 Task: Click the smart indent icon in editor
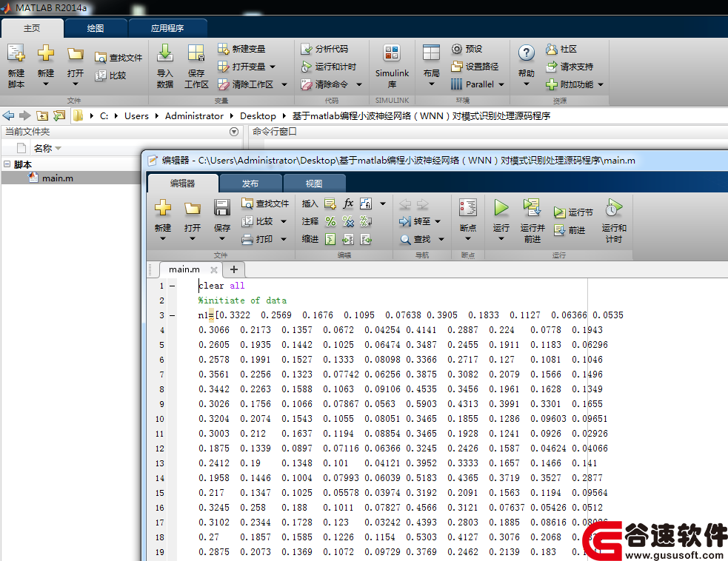(330, 240)
